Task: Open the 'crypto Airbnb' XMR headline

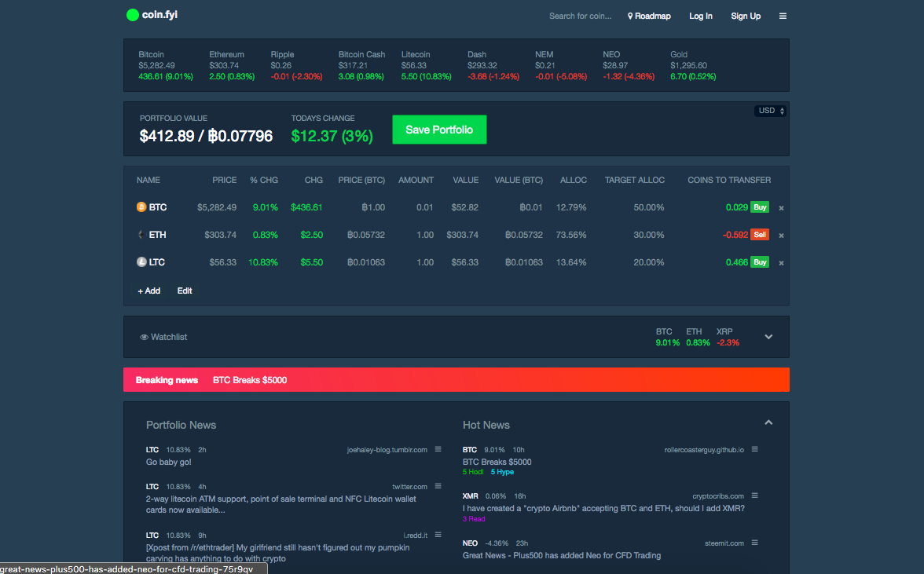Action: [x=603, y=508]
